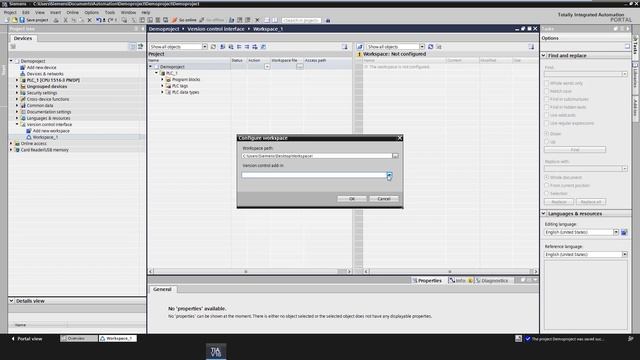
Task: Click the Program blocks folder icon
Action: pyautogui.click(x=168, y=80)
